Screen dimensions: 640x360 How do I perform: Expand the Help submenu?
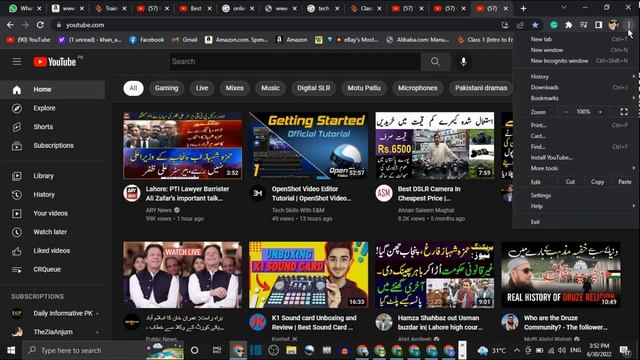click(x=576, y=206)
